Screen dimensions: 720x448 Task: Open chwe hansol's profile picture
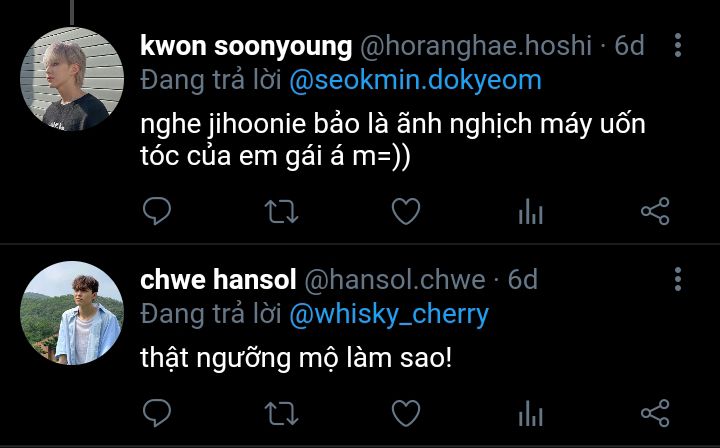tap(72, 313)
